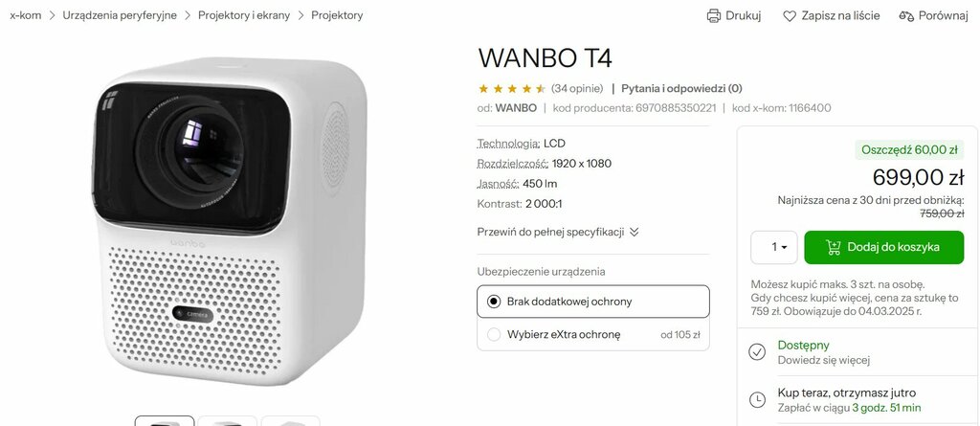Click the WANBO brand link
This screenshot has width=980, height=426.
point(516,107)
